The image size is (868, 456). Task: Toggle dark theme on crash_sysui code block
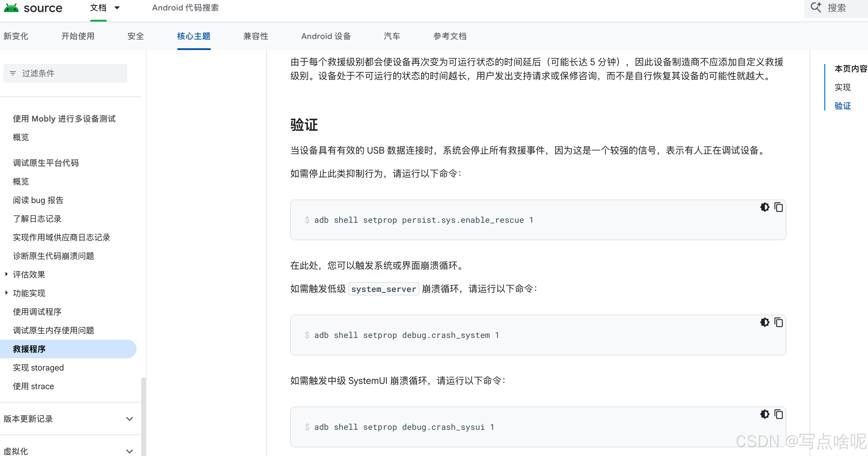[765, 414]
